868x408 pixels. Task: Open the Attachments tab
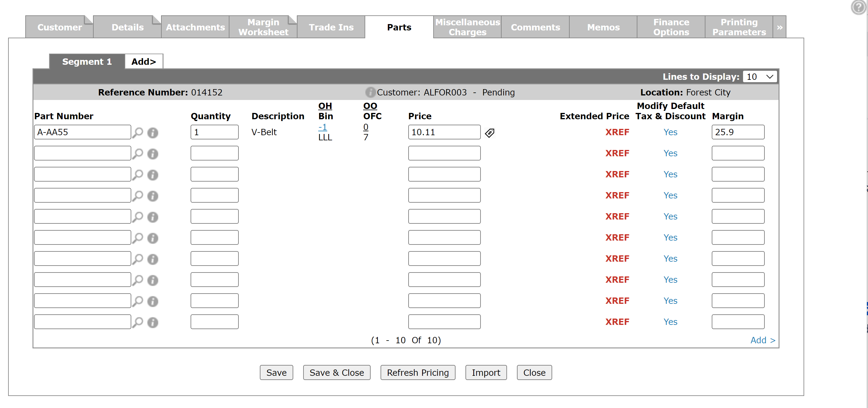tap(195, 27)
